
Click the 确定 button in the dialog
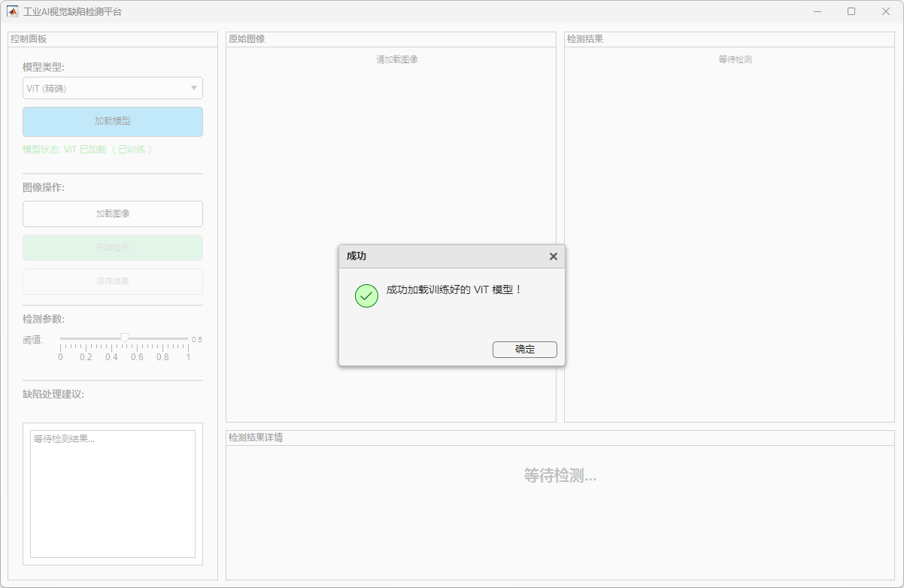click(524, 350)
